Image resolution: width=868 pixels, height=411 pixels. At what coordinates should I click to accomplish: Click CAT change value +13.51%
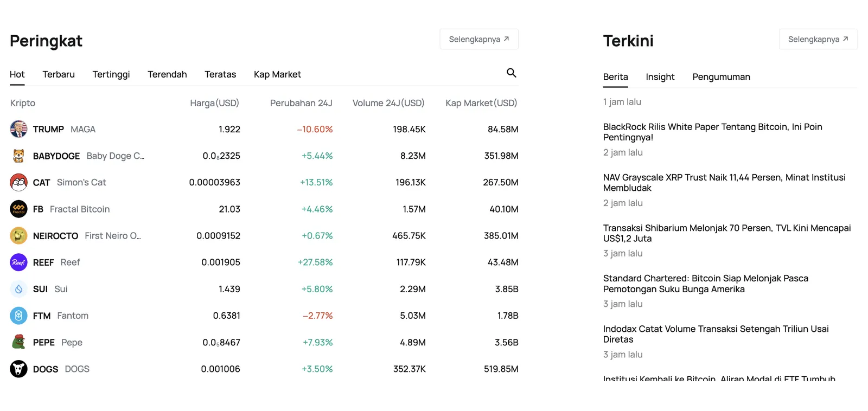(x=316, y=182)
